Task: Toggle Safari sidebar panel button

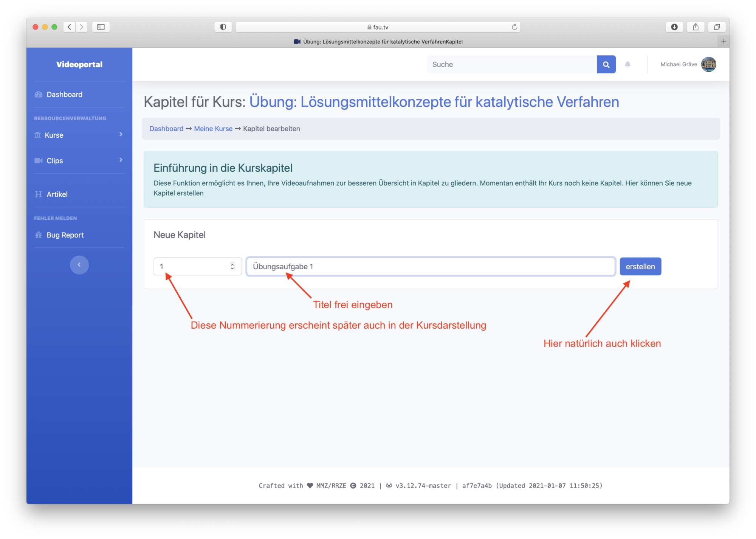Action: (x=101, y=27)
